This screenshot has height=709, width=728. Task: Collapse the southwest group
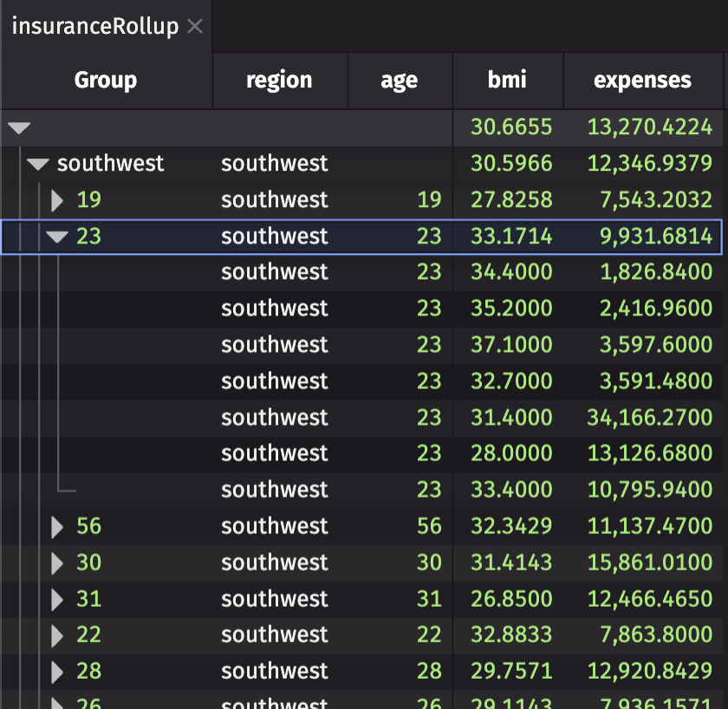[x=37, y=163]
